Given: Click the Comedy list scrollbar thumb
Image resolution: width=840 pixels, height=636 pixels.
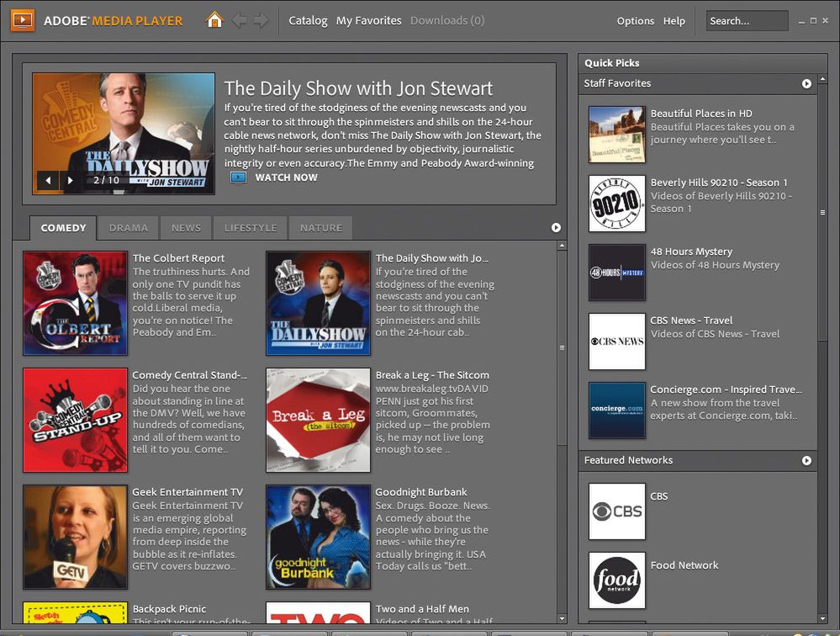Looking at the screenshot, I should [562, 347].
